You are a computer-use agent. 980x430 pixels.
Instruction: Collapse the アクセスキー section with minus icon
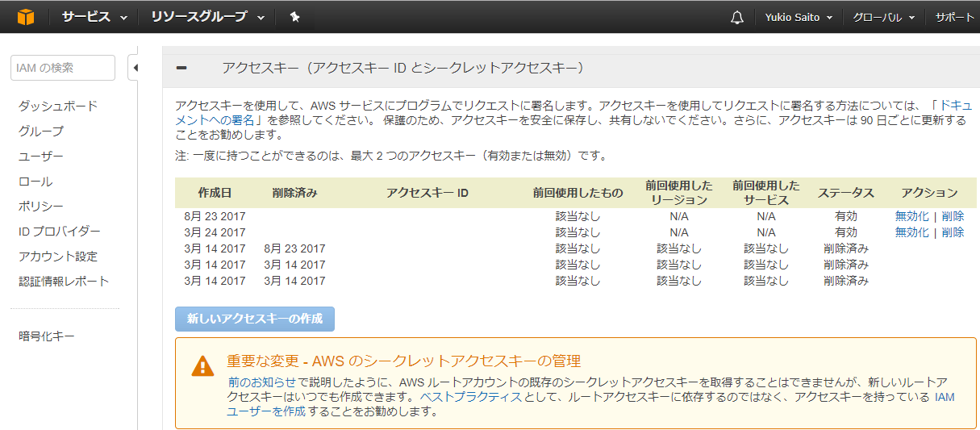[181, 68]
